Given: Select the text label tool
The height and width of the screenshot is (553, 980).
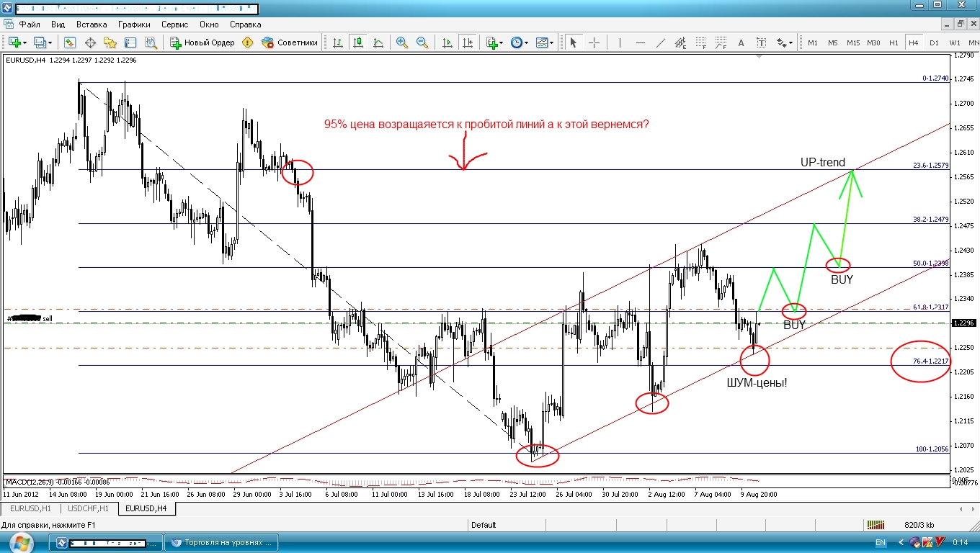Looking at the screenshot, I should pyautogui.click(x=761, y=42).
